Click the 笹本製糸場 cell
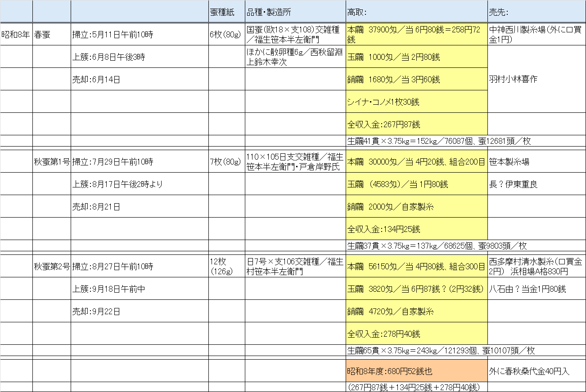586x392 pixels. [x=537, y=161]
